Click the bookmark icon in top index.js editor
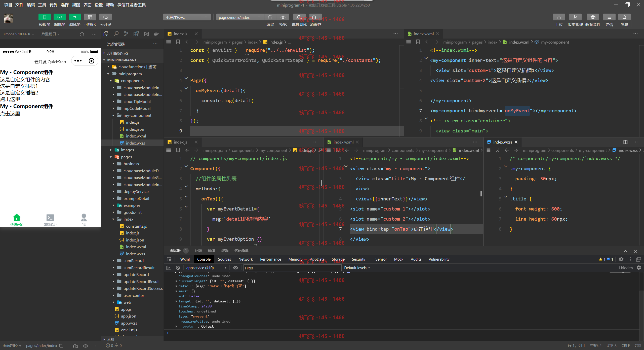The width and height of the screenshot is (644, 350). (x=178, y=42)
